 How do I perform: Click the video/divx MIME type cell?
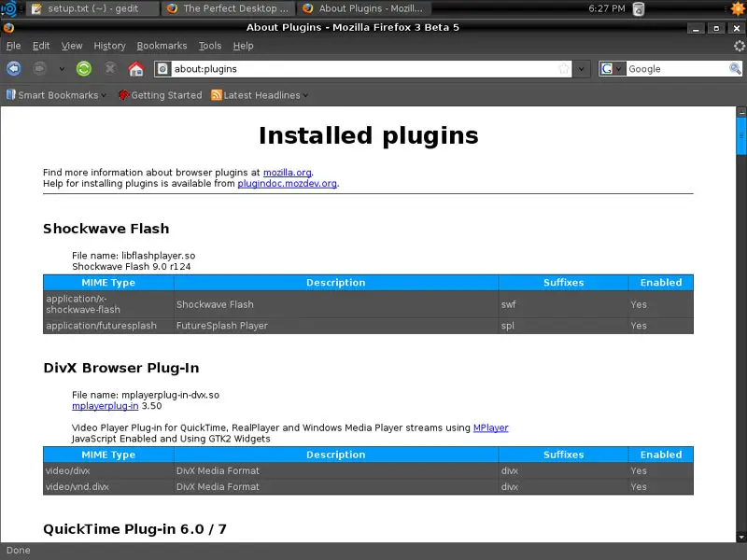point(108,470)
